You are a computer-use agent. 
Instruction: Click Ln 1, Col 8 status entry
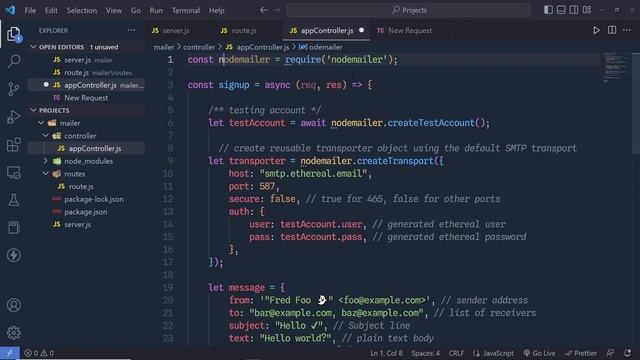(x=386, y=353)
